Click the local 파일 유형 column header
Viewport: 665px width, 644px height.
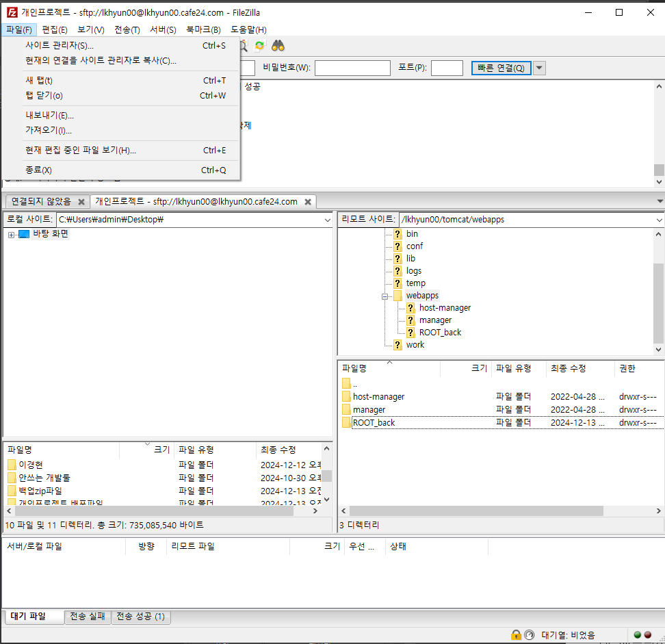(x=215, y=450)
